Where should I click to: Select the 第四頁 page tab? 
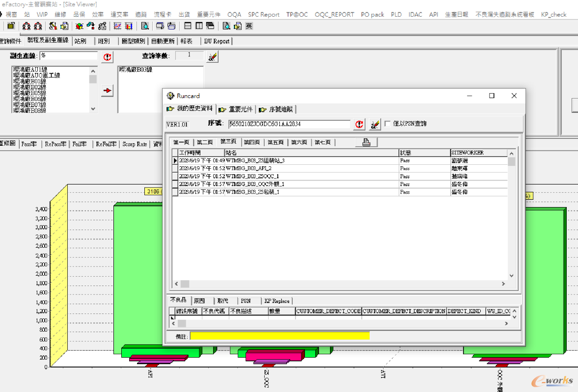tap(252, 142)
